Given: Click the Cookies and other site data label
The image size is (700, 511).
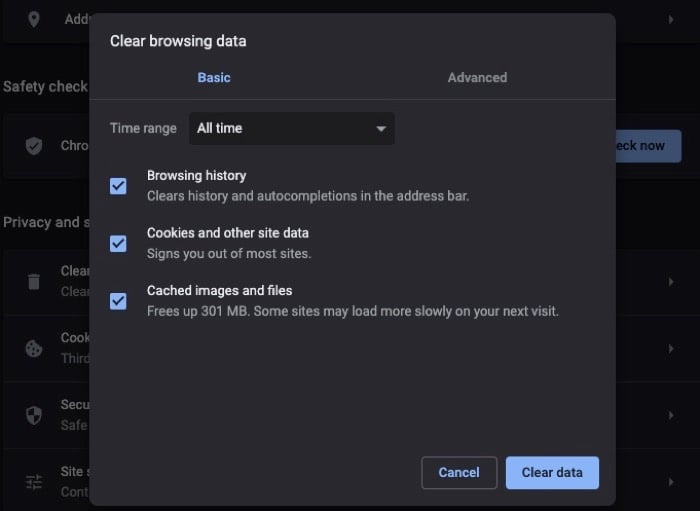Looking at the screenshot, I should point(228,233).
